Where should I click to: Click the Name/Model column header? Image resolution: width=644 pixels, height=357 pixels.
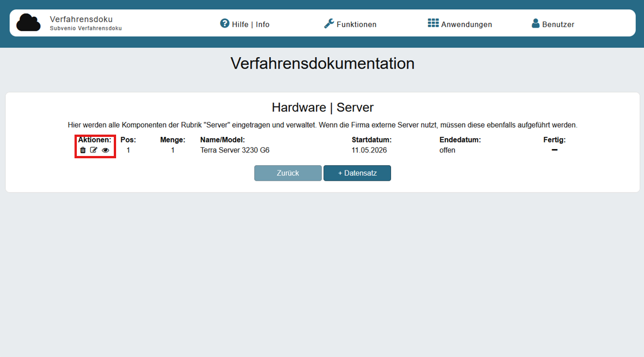pos(222,140)
